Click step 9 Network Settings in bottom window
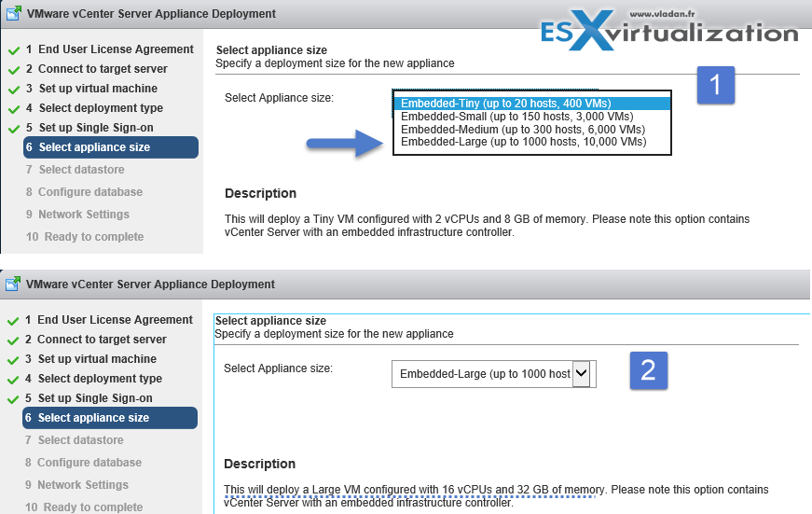This screenshot has width=812, height=514. (76, 484)
